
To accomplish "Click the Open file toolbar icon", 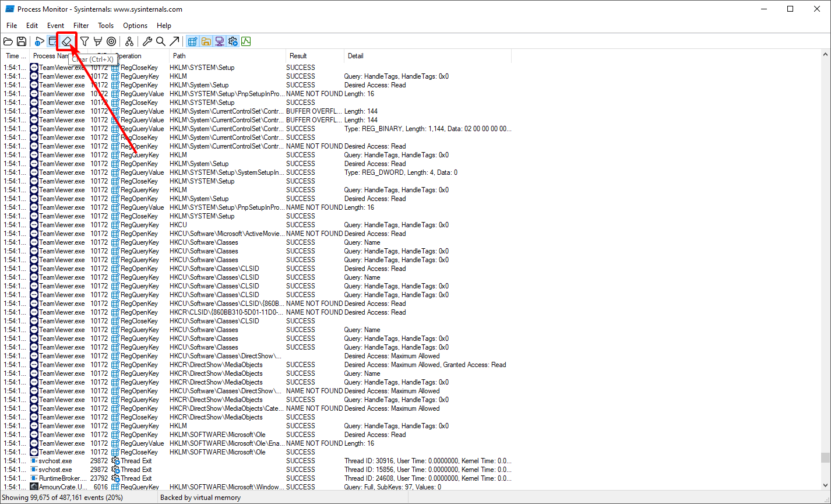I will (8, 41).
